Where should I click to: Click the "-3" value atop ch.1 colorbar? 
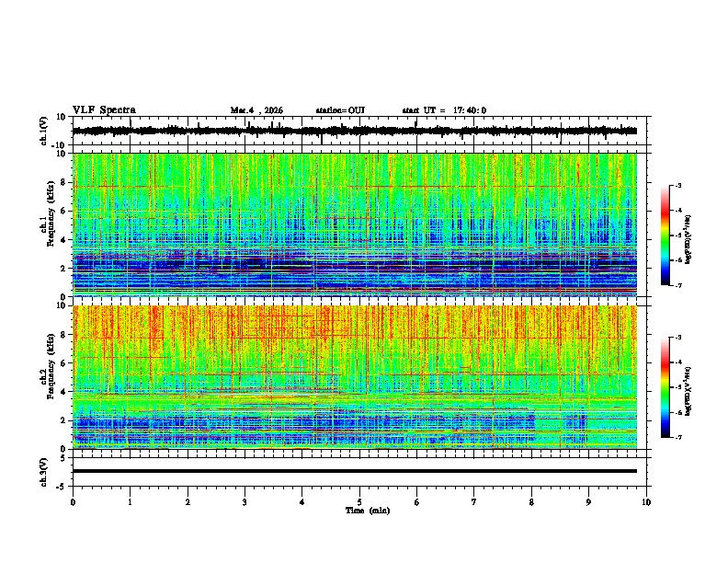click(x=677, y=185)
